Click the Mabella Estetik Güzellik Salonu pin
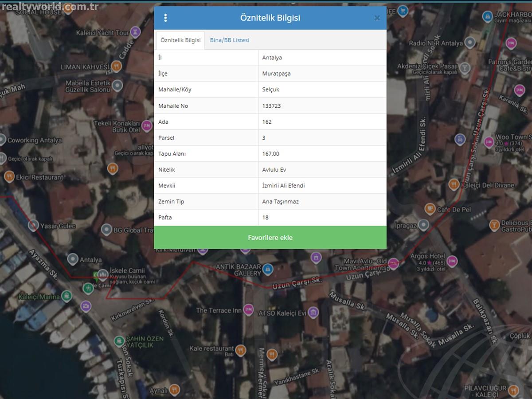This screenshot has height=399, width=532. pyautogui.click(x=117, y=85)
